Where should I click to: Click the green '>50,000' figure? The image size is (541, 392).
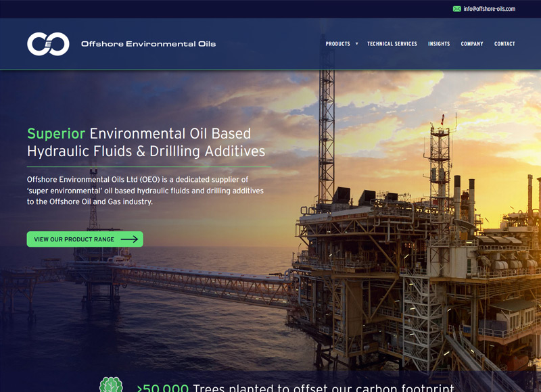pyautogui.click(x=162, y=388)
